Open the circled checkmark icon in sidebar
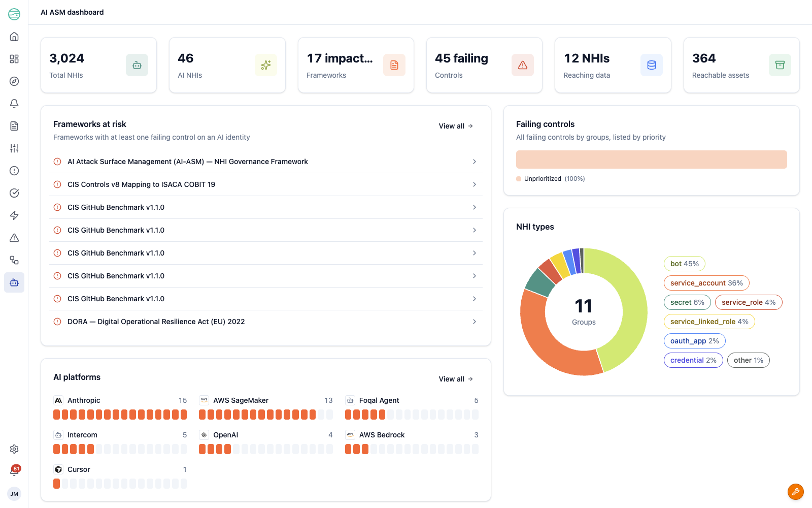Viewport: 812px width, 508px height. pyautogui.click(x=14, y=193)
